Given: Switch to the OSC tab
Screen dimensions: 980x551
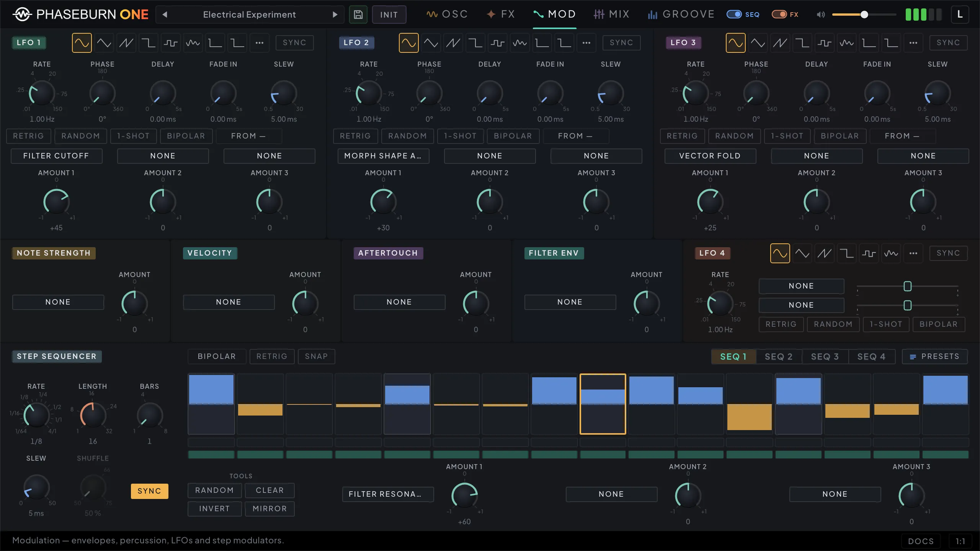Looking at the screenshot, I should point(447,15).
